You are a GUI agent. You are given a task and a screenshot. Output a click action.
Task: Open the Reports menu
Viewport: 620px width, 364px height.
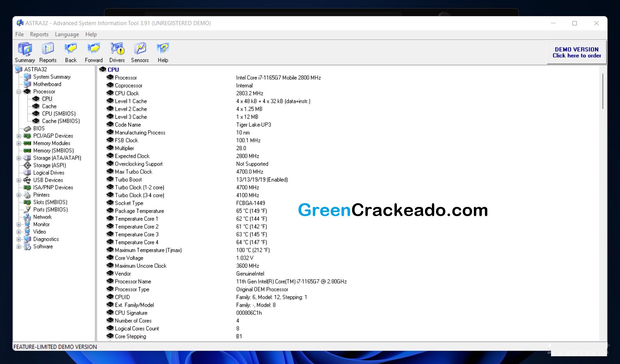click(x=39, y=34)
